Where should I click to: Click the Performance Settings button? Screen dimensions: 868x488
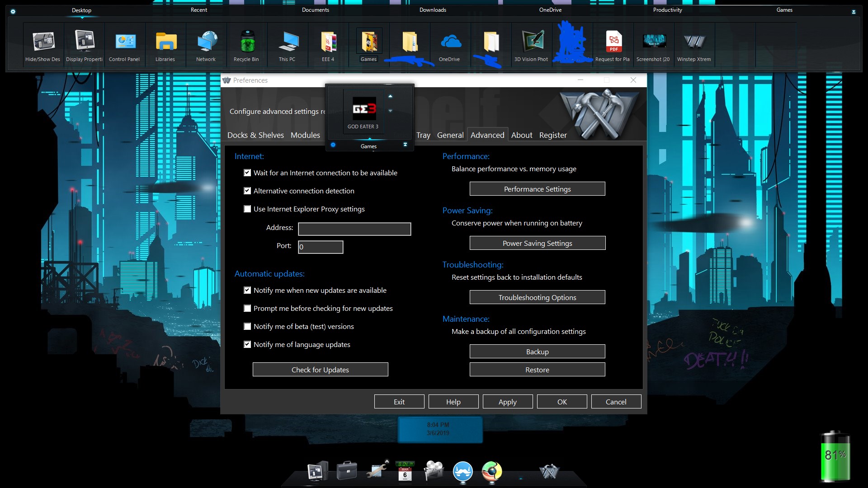(x=537, y=189)
